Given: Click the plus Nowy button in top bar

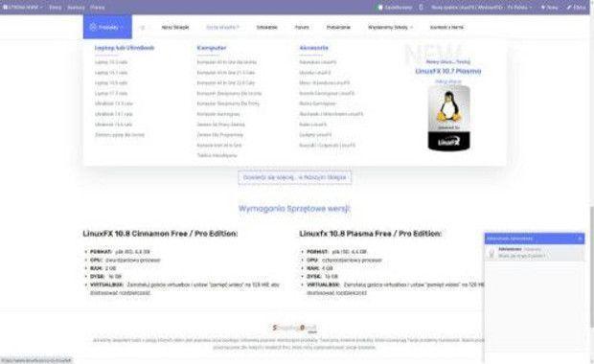Looking at the screenshot, I should (x=549, y=8).
